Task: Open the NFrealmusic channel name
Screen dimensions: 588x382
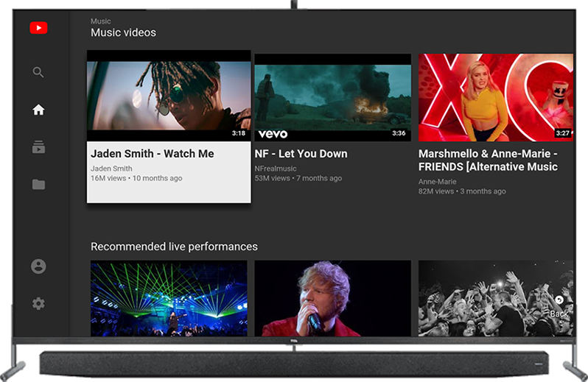Action: pos(276,169)
